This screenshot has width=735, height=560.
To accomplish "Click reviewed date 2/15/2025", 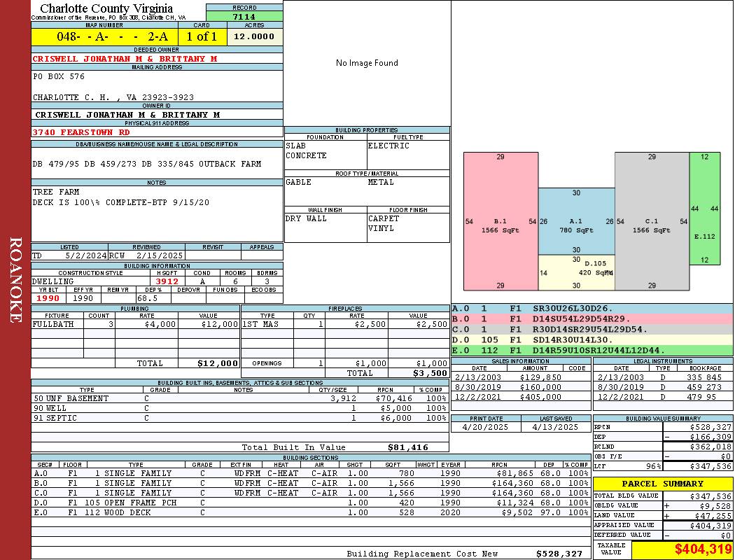I will [x=160, y=255].
